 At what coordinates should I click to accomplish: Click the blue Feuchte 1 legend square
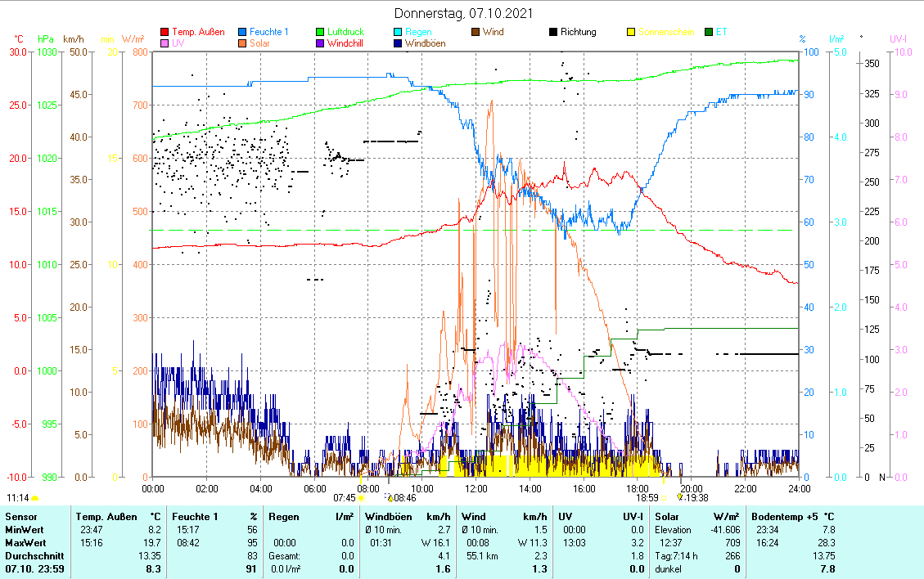[243, 33]
